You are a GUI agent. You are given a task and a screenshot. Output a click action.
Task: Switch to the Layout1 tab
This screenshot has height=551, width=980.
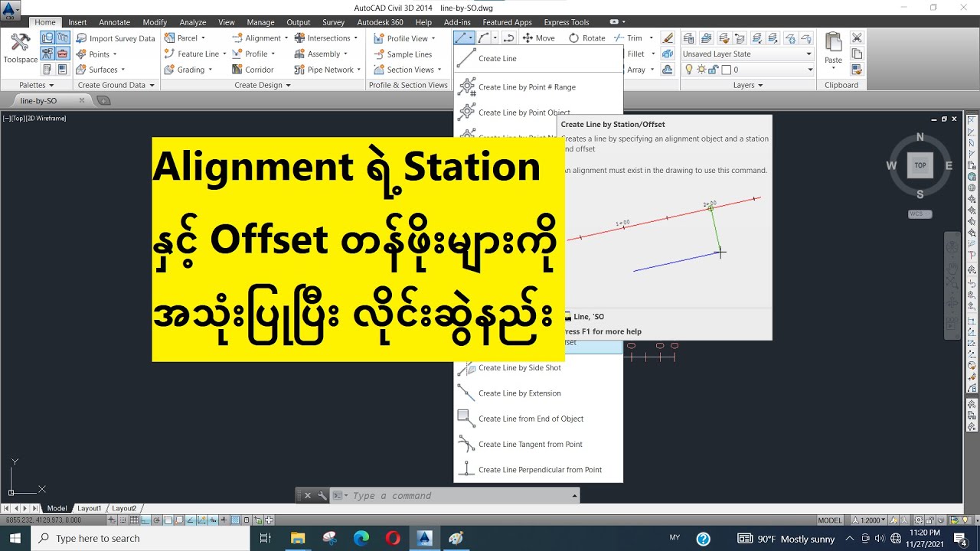(x=90, y=508)
